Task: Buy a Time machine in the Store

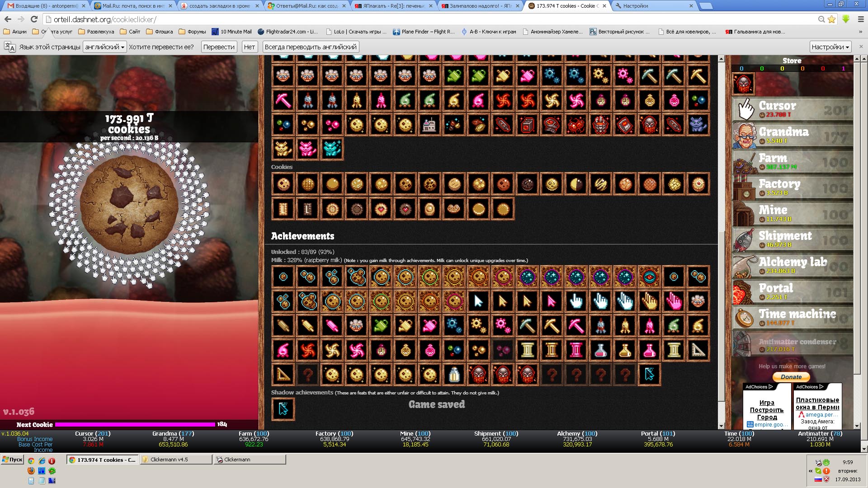Action: click(793, 317)
